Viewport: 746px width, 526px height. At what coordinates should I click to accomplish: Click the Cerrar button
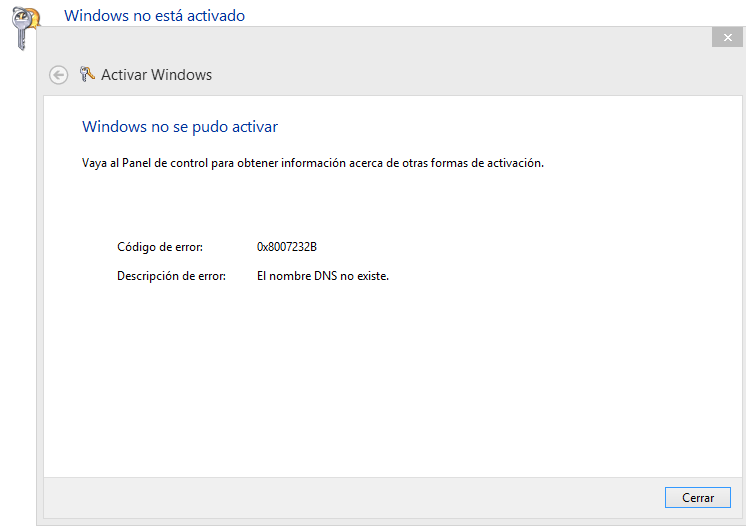pyautogui.click(x=697, y=497)
